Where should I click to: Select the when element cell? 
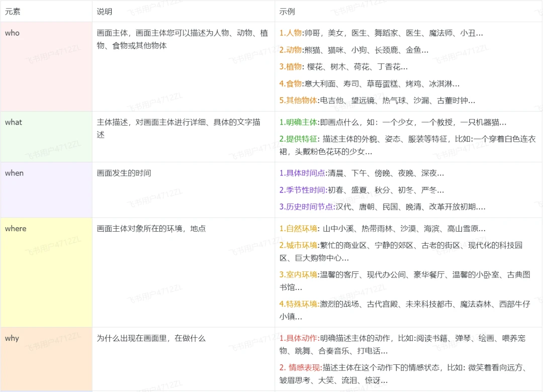pos(46,190)
